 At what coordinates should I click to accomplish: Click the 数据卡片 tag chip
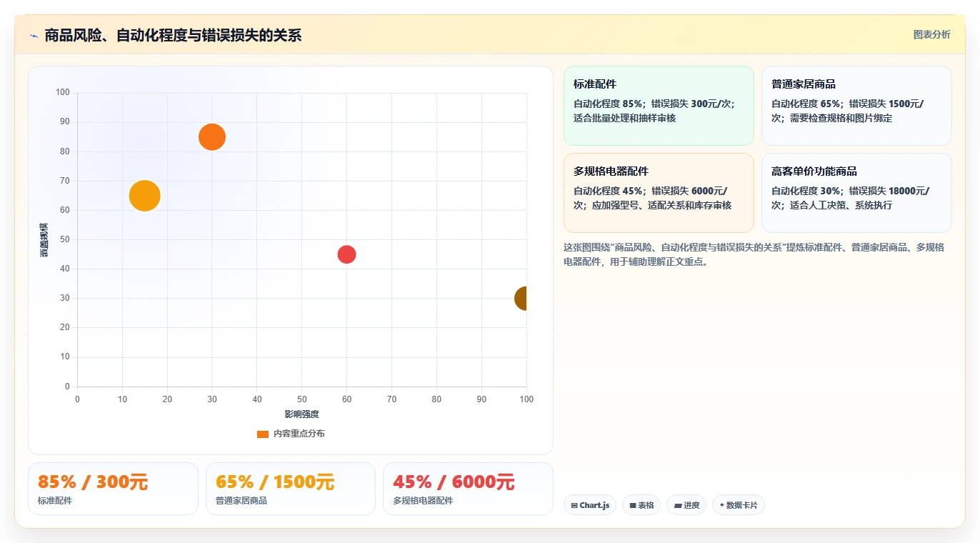[x=739, y=505]
